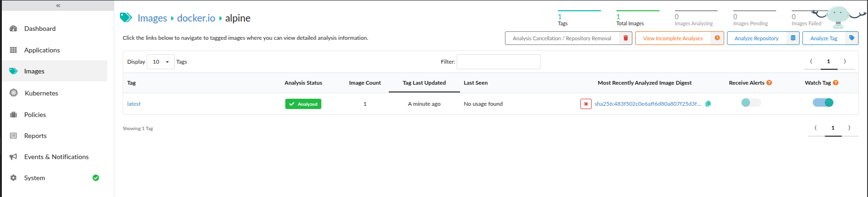Click the orange clock icon for incomplete analyses
Viewport: 868px width, 197px height.
[717, 38]
